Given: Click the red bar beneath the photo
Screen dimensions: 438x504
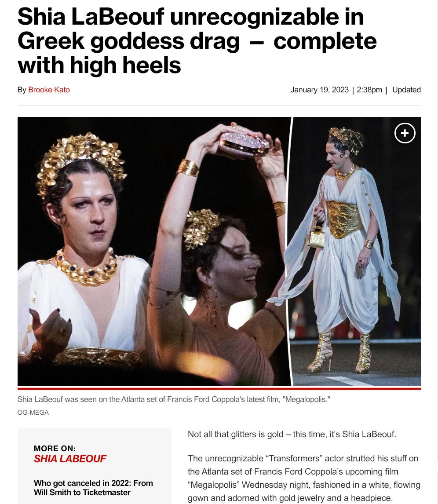Looking at the screenshot, I should pyautogui.click(x=219, y=389).
